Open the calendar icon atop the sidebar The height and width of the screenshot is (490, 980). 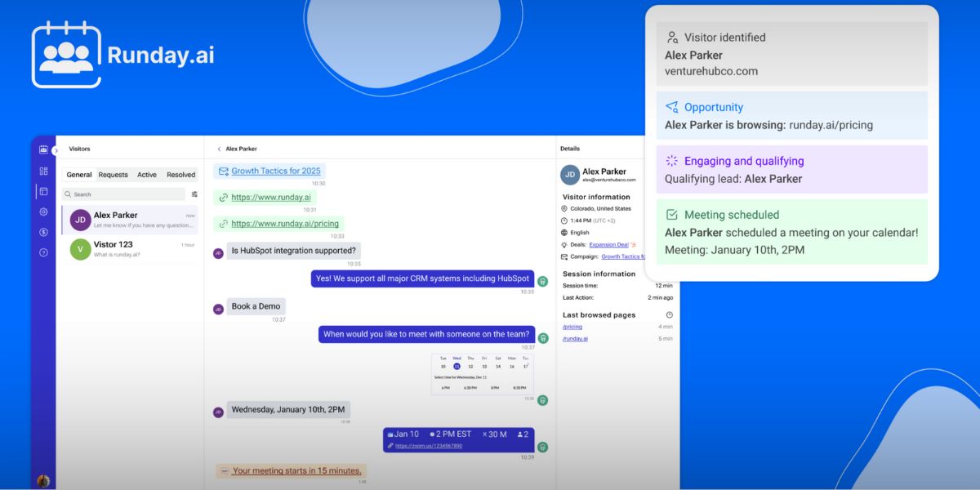[x=43, y=149]
